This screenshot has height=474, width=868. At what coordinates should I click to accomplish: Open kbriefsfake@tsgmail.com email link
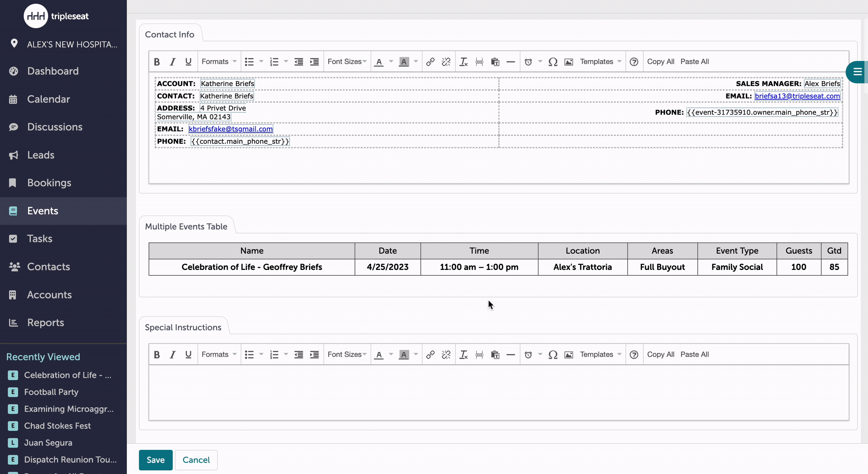click(x=231, y=129)
